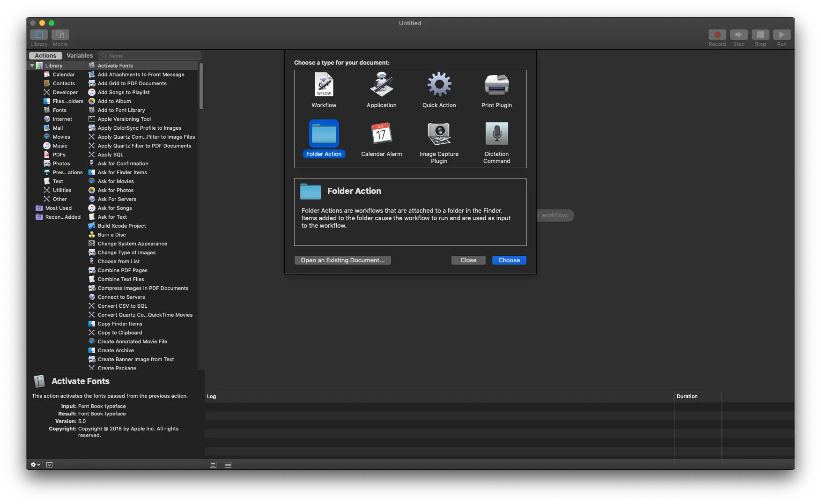Show the variables view icon beside log icon

(228, 465)
